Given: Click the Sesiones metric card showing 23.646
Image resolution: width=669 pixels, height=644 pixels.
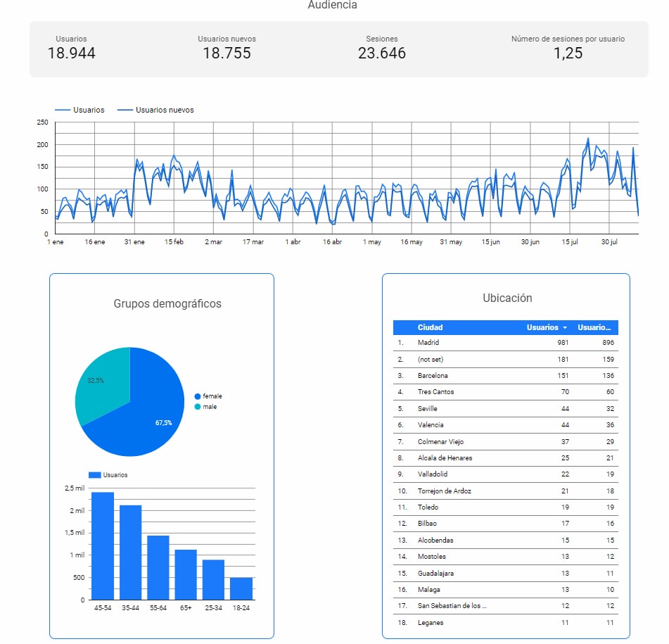Looking at the screenshot, I should (x=381, y=46).
